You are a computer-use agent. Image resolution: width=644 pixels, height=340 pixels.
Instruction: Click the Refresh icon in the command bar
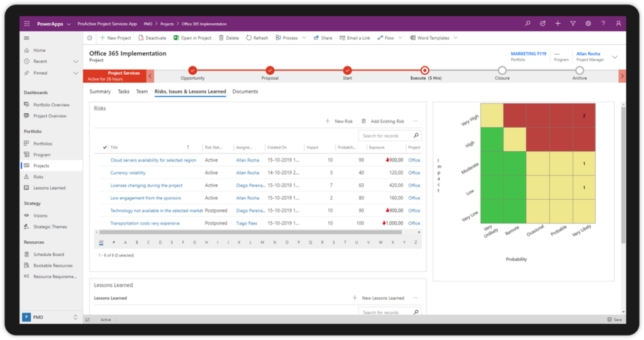coord(249,38)
